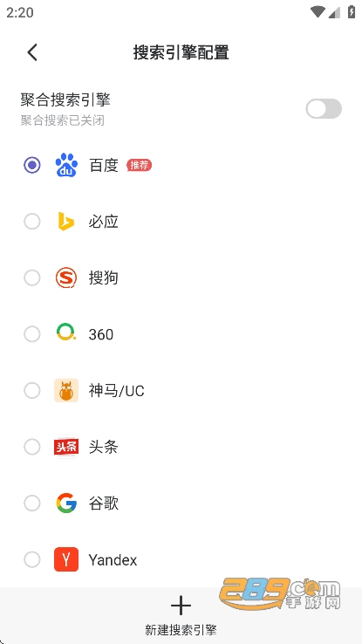Screen dimensions: 362x644
Task: Tap the Yandex red Y icon
Action: [66, 559]
